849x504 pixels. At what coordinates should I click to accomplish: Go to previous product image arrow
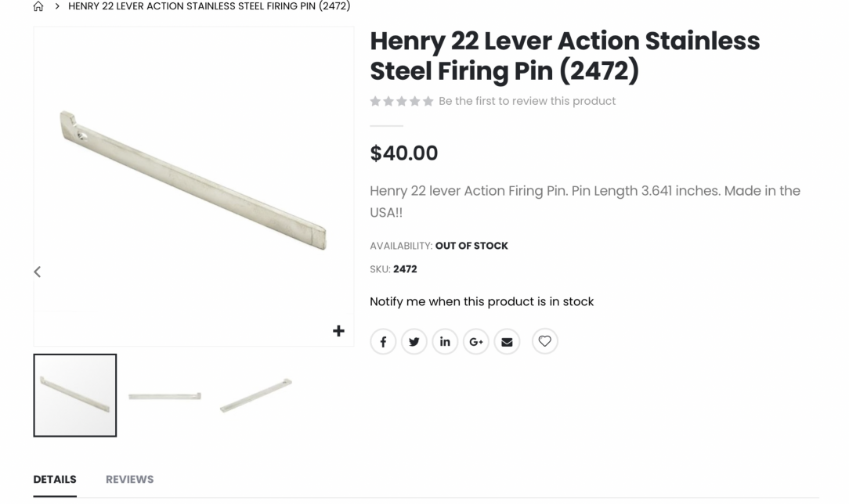coord(37,272)
